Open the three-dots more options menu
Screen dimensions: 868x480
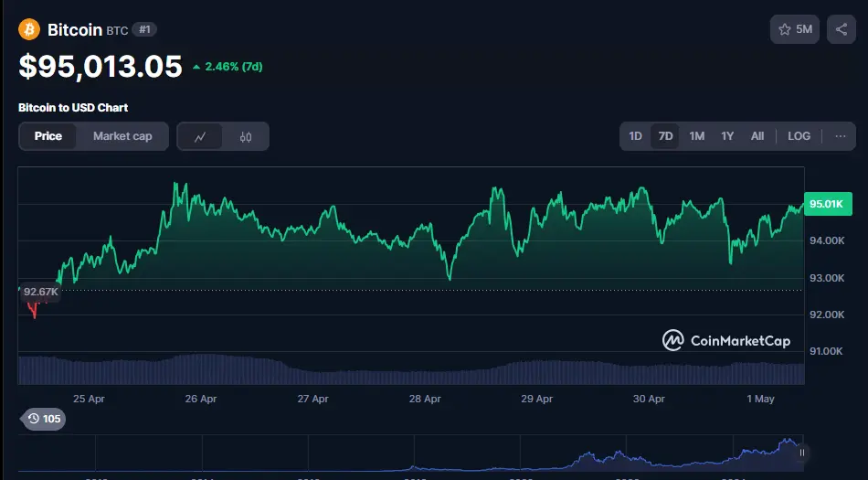tap(841, 136)
